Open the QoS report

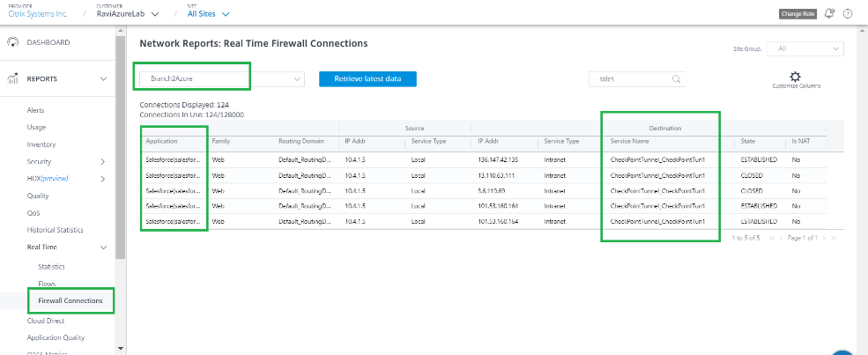coord(33,213)
